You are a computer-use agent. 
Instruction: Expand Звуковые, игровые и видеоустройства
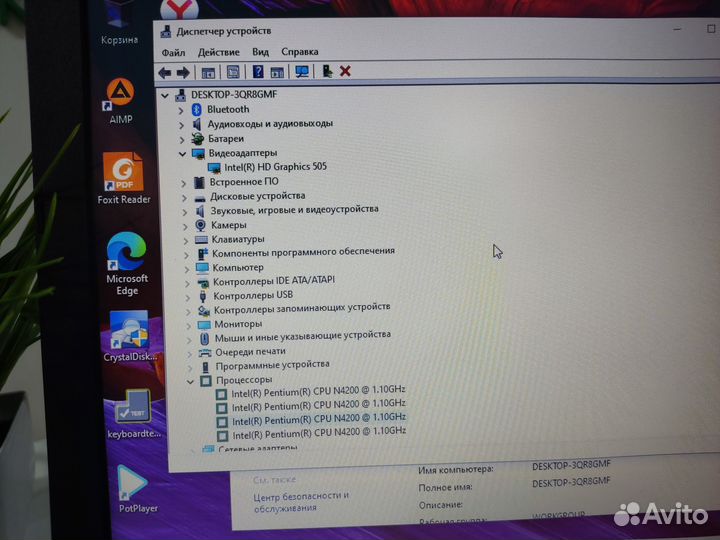pyautogui.click(x=185, y=212)
